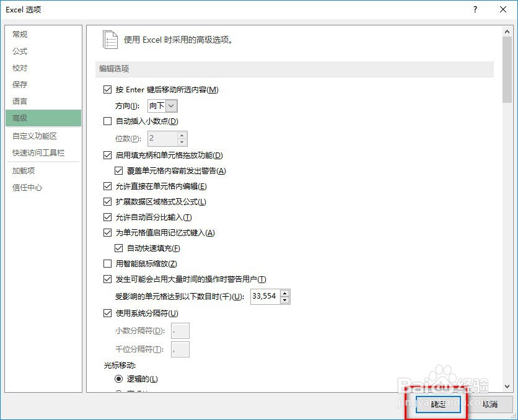Image resolution: width=518 pixels, height=420 pixels.
Task: Click the 取消 button
Action: (489, 404)
